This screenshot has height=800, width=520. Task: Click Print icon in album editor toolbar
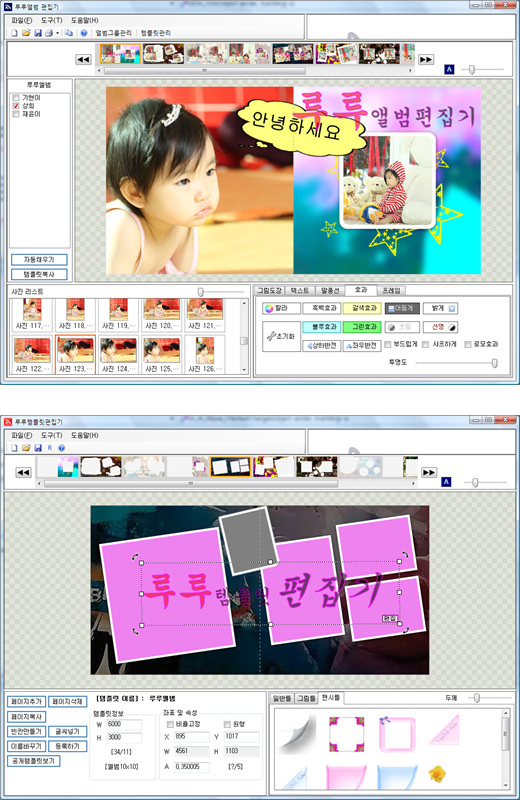coord(49,33)
